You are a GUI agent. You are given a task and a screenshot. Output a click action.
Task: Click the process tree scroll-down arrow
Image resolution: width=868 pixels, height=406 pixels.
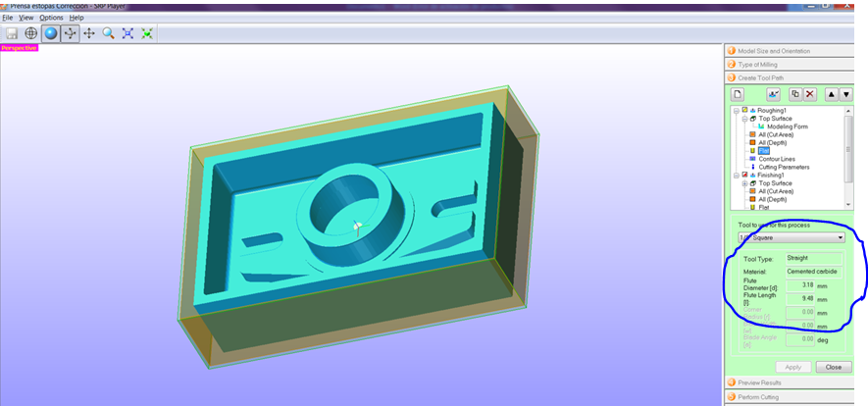click(x=848, y=205)
